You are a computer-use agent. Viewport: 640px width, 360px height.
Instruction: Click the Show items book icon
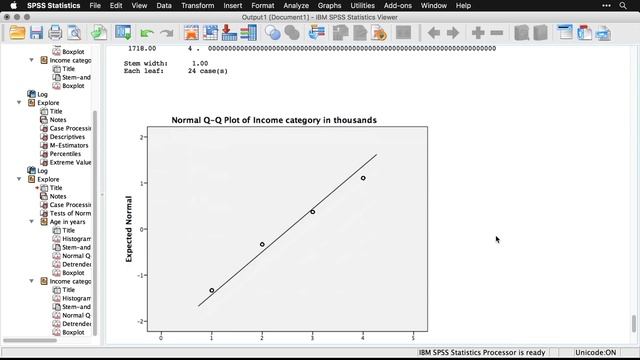tap(521, 33)
